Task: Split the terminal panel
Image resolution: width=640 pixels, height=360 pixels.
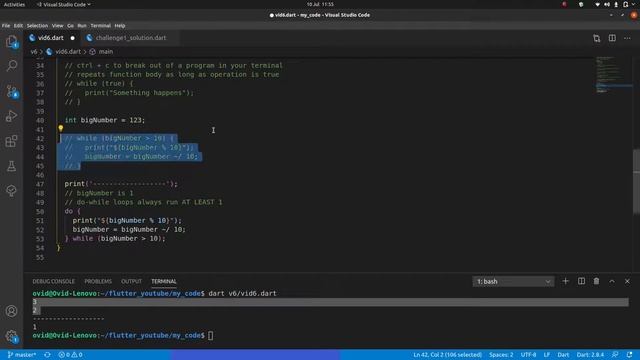Action: [581, 281]
